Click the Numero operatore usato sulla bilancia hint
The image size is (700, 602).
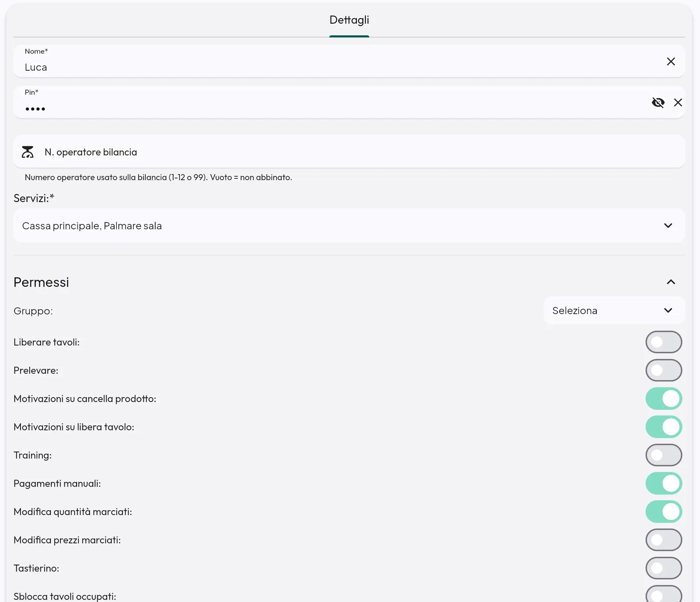(158, 177)
